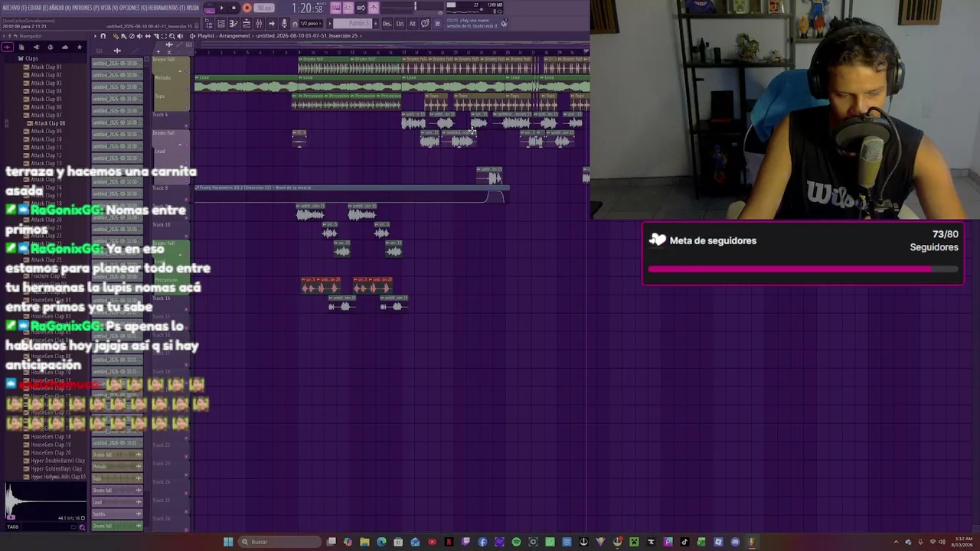Image resolution: width=980 pixels, height=551 pixels.
Task: Click the shopping cart icon
Action: click(x=438, y=24)
